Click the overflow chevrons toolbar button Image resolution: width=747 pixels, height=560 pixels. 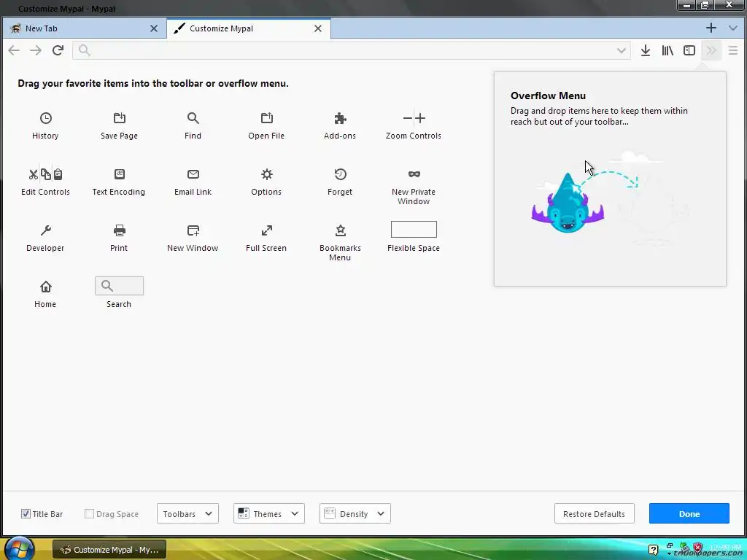711,50
